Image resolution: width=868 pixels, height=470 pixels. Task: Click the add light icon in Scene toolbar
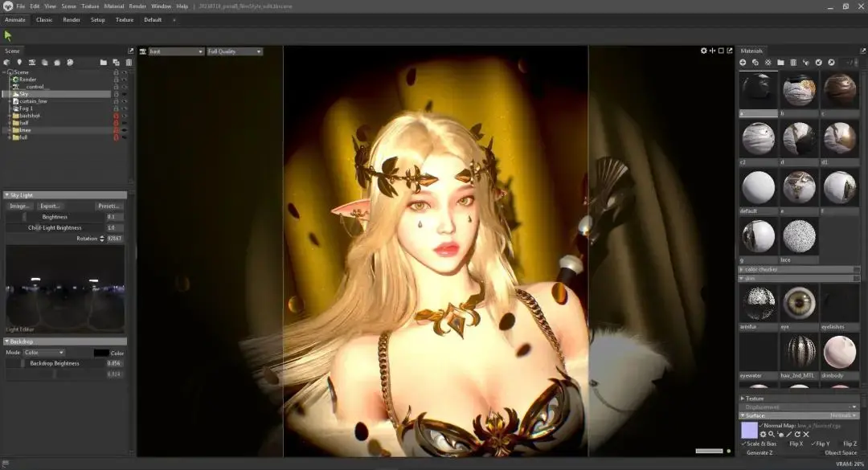coord(19,62)
